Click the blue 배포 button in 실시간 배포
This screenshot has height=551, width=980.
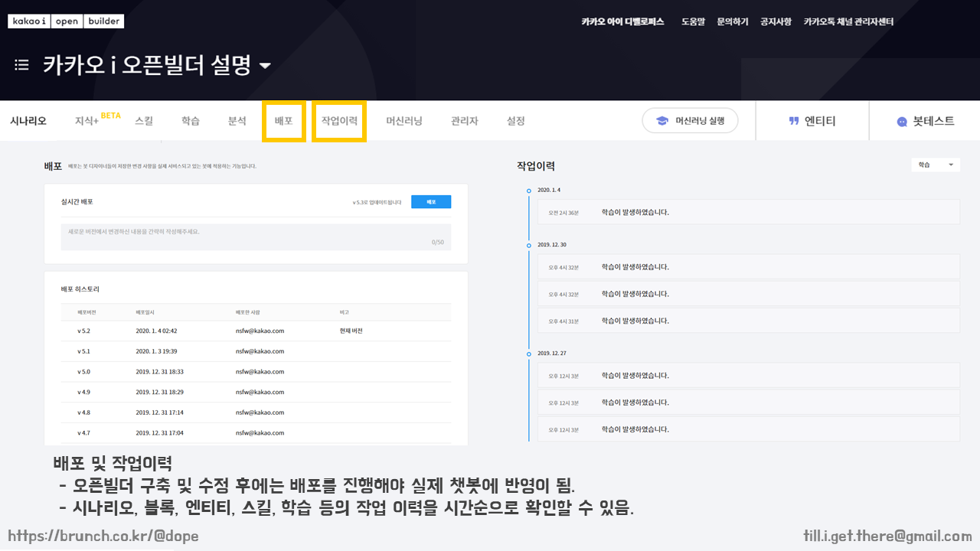coord(431,202)
